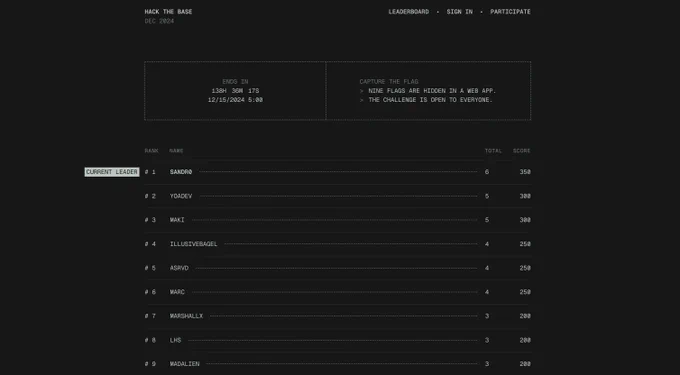Click rank # 3 in leaderboard
The height and width of the screenshot is (375, 680).
(x=150, y=220)
